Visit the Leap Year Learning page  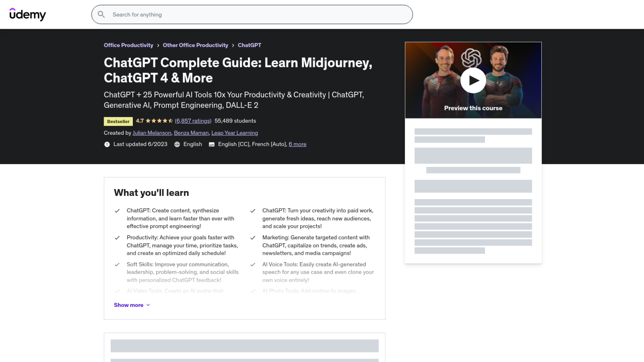point(234,133)
